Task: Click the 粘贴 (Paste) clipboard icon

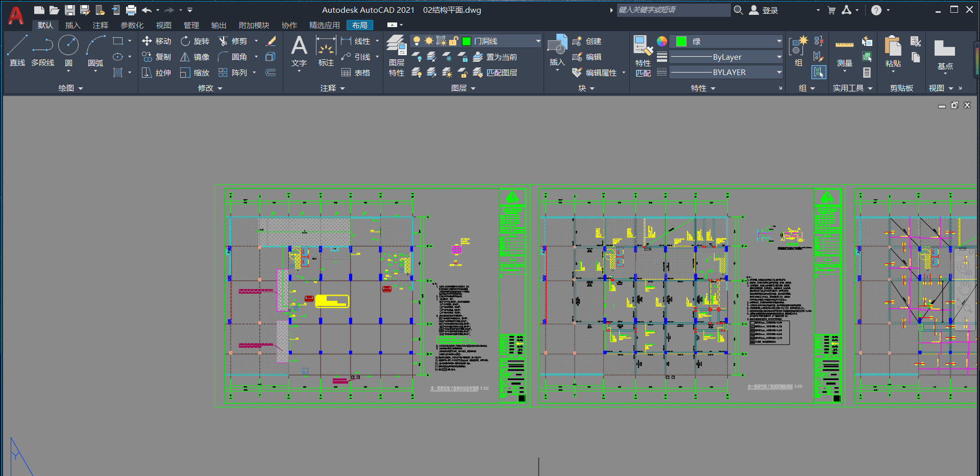Action: pyautogui.click(x=893, y=51)
